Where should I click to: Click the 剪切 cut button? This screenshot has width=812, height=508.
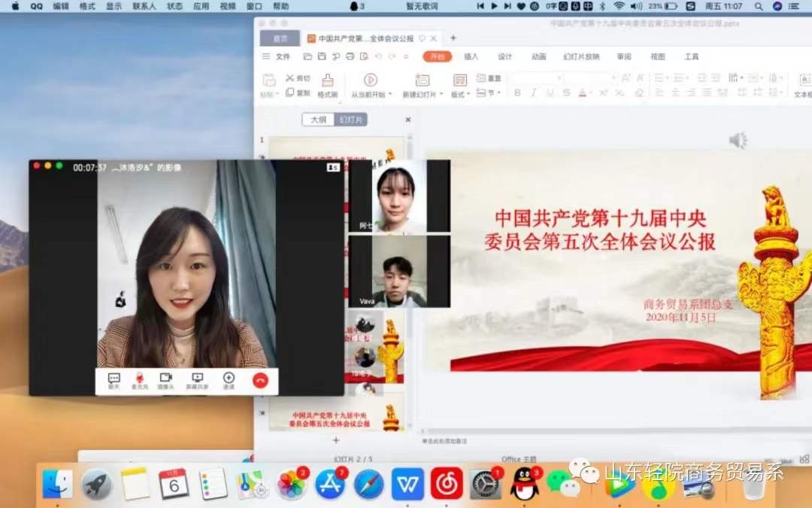pyautogui.click(x=298, y=78)
